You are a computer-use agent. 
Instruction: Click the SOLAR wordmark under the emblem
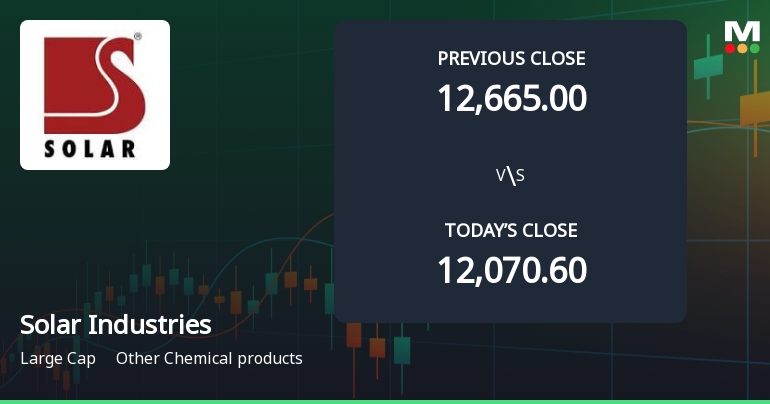90,149
